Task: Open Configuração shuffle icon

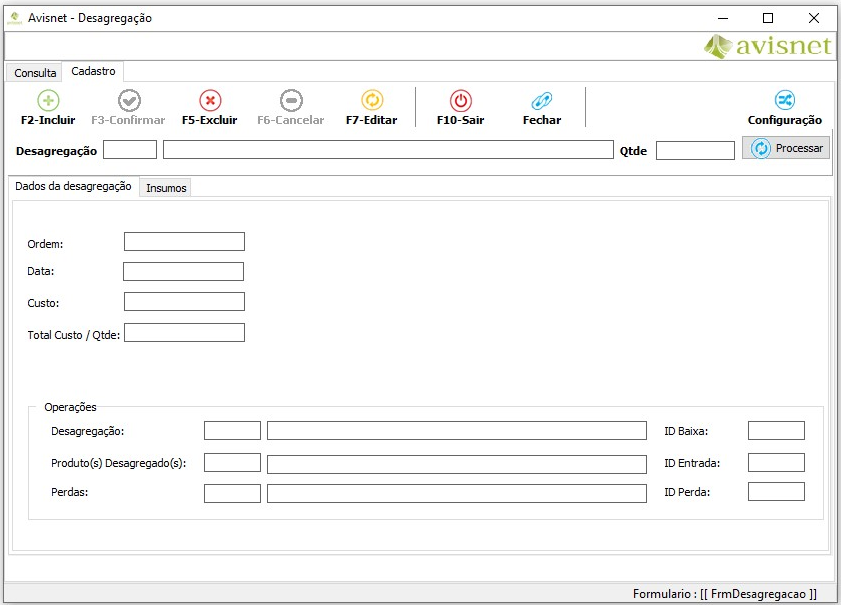Action: (785, 100)
